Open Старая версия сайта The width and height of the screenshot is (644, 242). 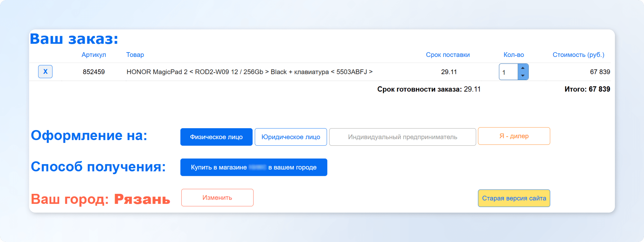point(514,198)
